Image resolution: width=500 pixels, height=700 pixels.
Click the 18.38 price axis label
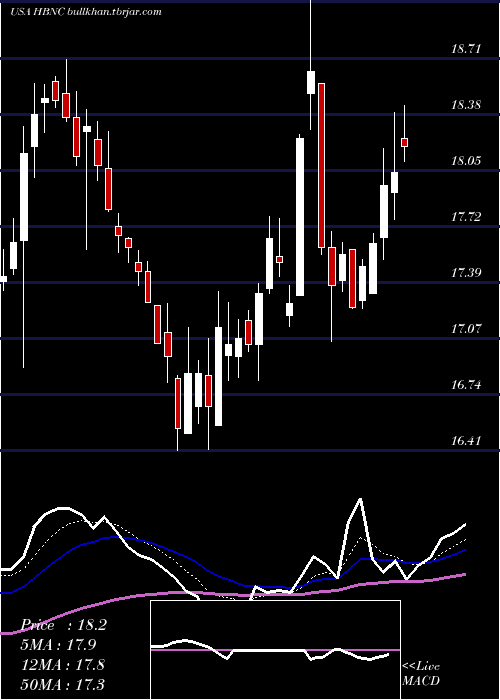coord(466,105)
